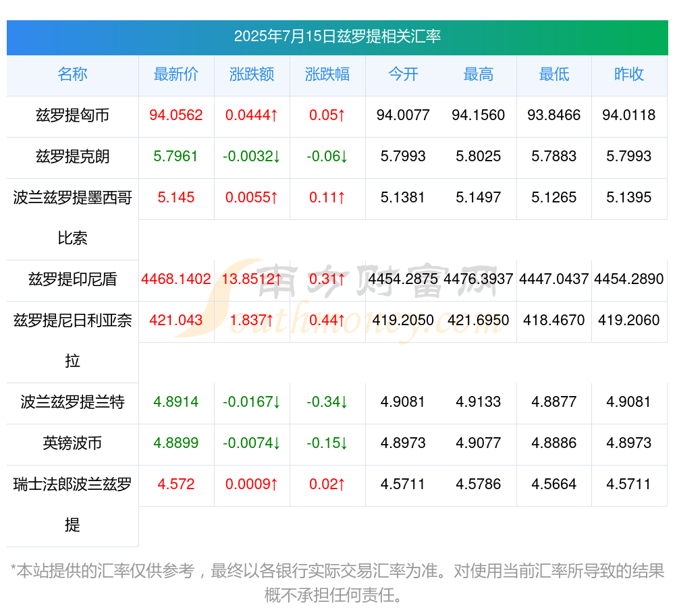Click change percent -0.34↓

327,401
